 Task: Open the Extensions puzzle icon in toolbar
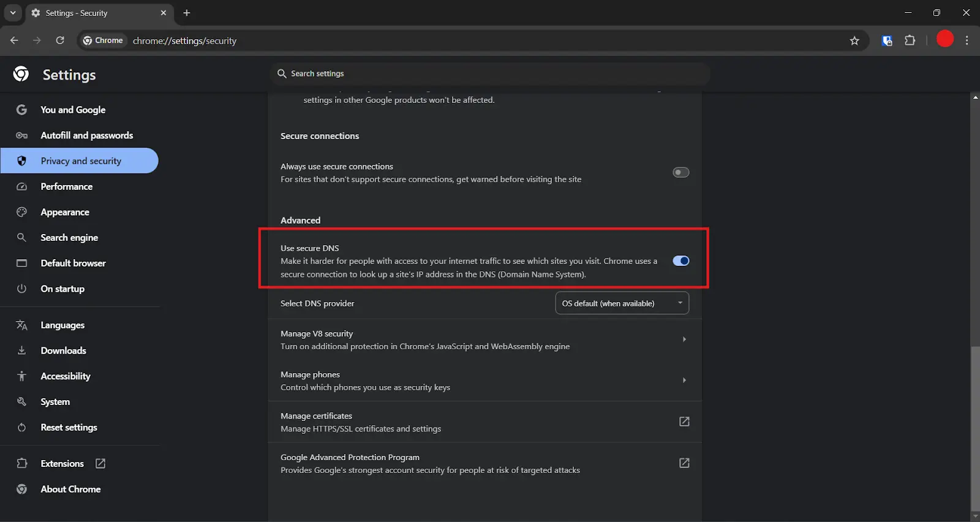pyautogui.click(x=910, y=40)
